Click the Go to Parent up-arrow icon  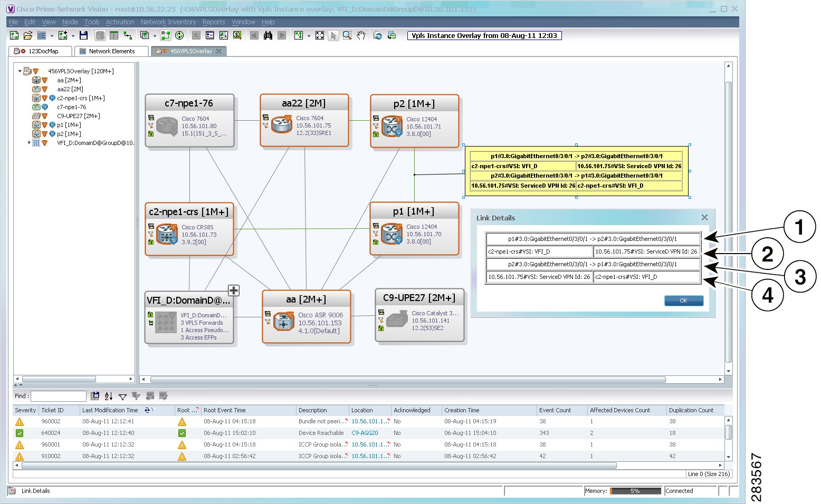(x=196, y=35)
